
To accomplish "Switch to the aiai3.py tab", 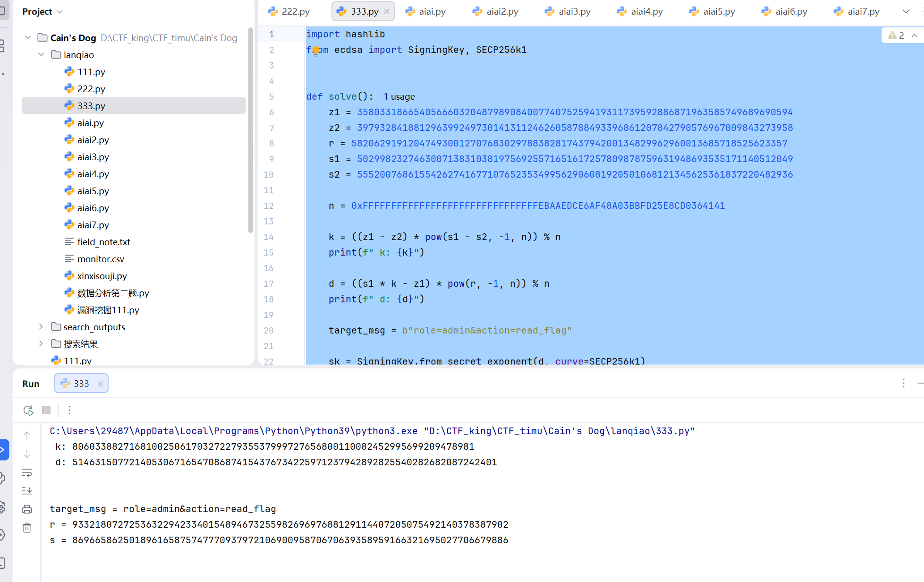I will click(568, 11).
